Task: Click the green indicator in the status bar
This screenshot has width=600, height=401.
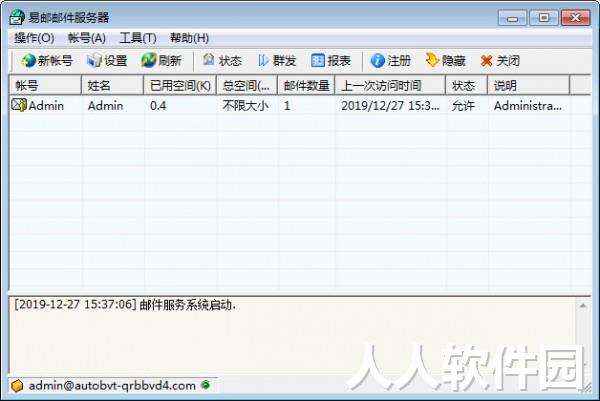Action: (205, 385)
